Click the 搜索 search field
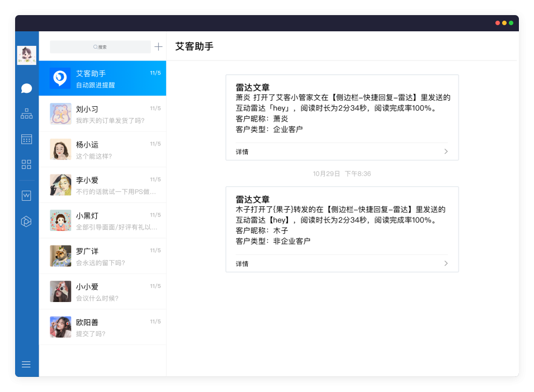Screen dimensions: 534x392 [x=100, y=47]
